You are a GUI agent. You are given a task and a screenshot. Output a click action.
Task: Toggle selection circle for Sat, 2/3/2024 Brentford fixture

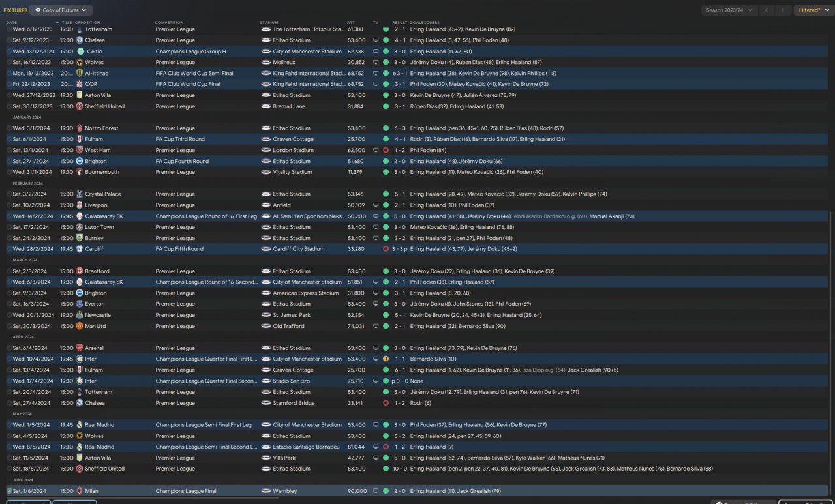9,271
